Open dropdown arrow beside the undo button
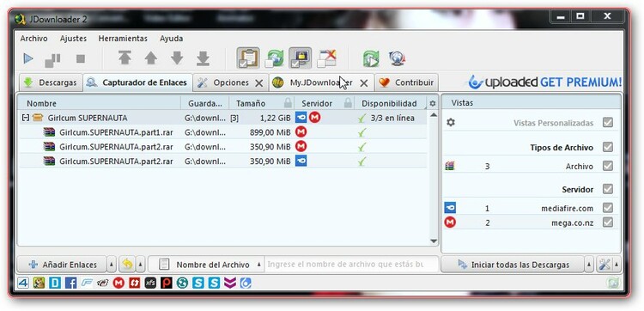Image resolution: width=644 pixels, height=311 pixels. pyautogui.click(x=140, y=265)
